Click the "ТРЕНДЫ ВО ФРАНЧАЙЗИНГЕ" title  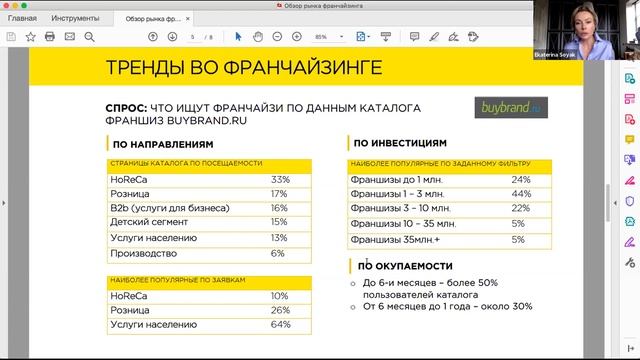[244, 67]
